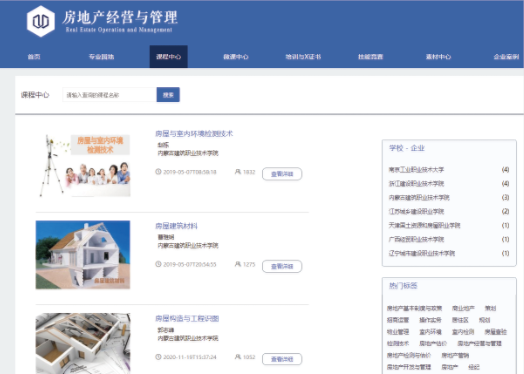
Task: Click learner count icon beside 1832
Action: (x=238, y=172)
